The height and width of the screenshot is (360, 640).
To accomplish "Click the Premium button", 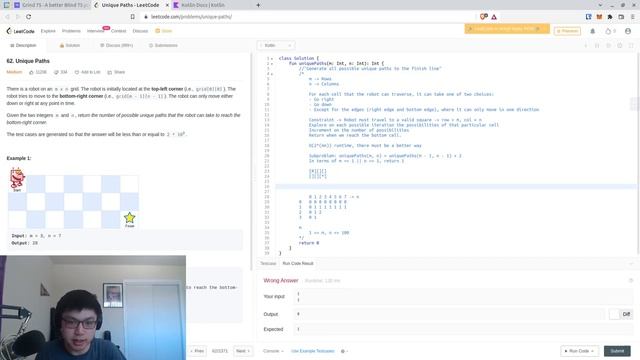I will point(567,31).
